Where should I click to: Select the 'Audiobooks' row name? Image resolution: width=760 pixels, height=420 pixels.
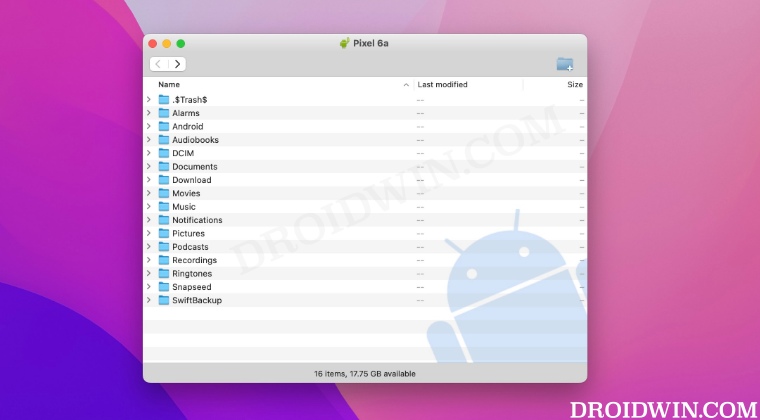[x=196, y=140]
